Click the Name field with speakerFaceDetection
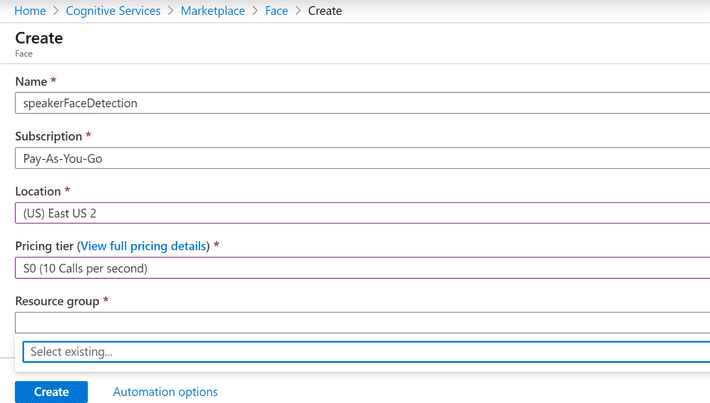Image resolution: width=710 pixels, height=403 pixels. pyautogui.click(x=362, y=103)
